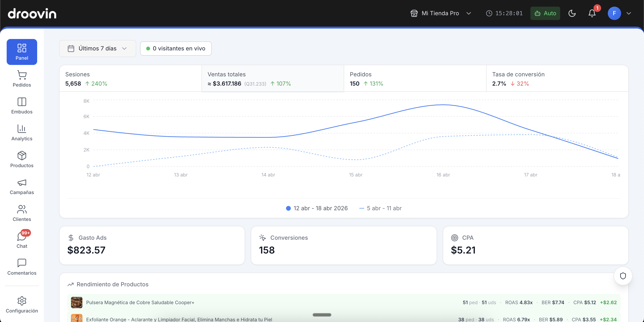Click the 0 visitantes en vivo indicator
644x322 pixels.
tap(176, 49)
